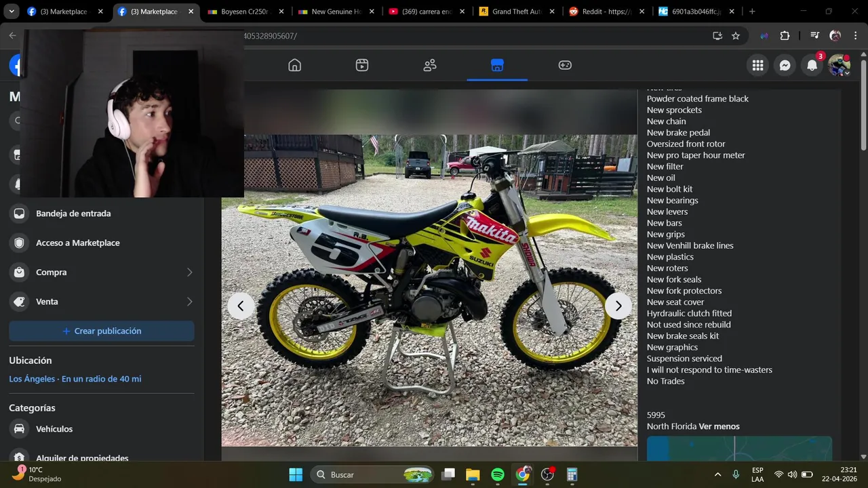Select text "New pro taper hour meter"
The height and width of the screenshot is (488, 868).
(x=696, y=155)
